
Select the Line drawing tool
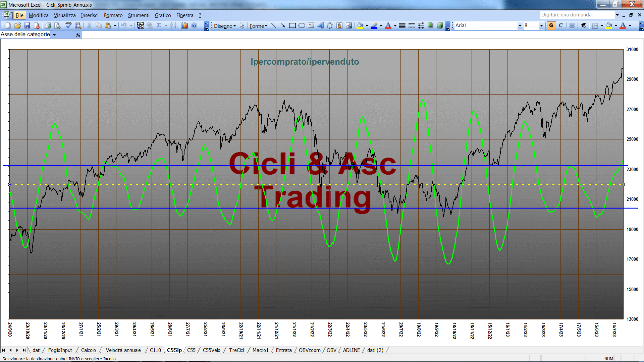273,25
